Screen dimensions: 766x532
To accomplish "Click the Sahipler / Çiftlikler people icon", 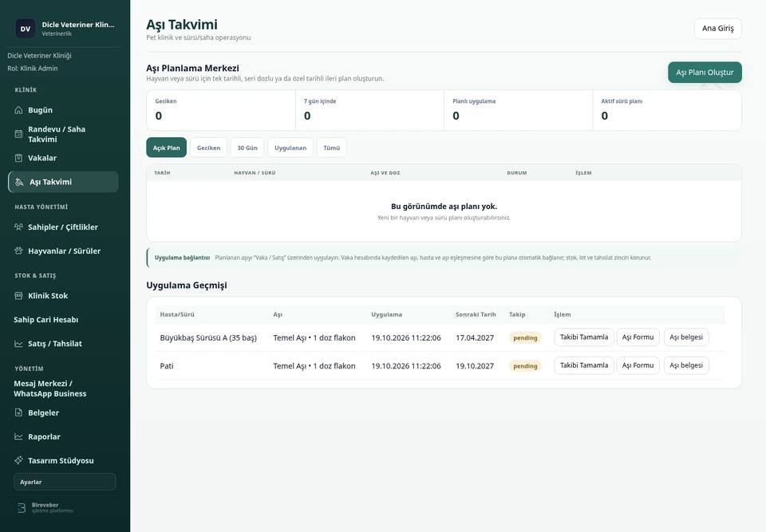I will (18, 227).
